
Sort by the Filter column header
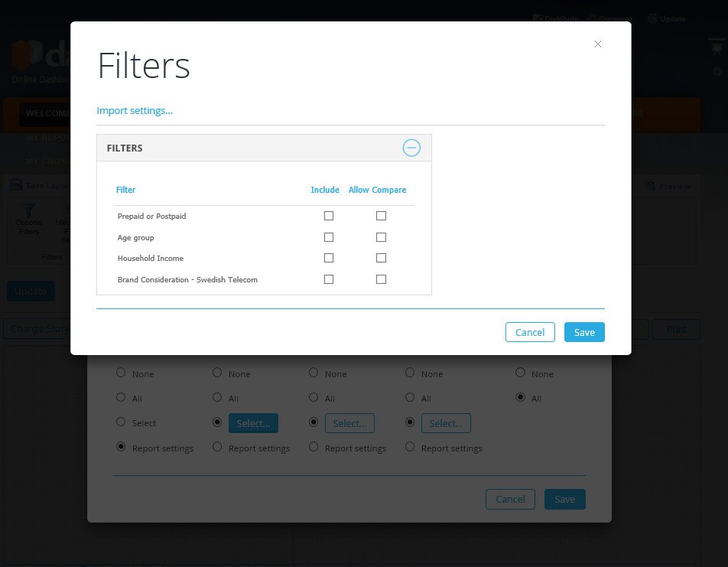[126, 190]
